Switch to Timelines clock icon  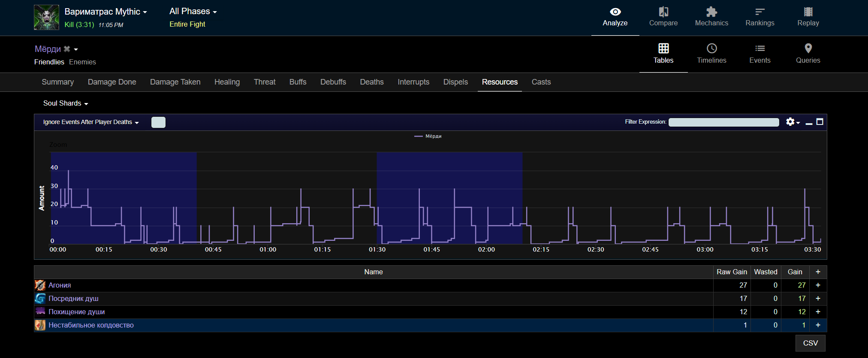711,49
